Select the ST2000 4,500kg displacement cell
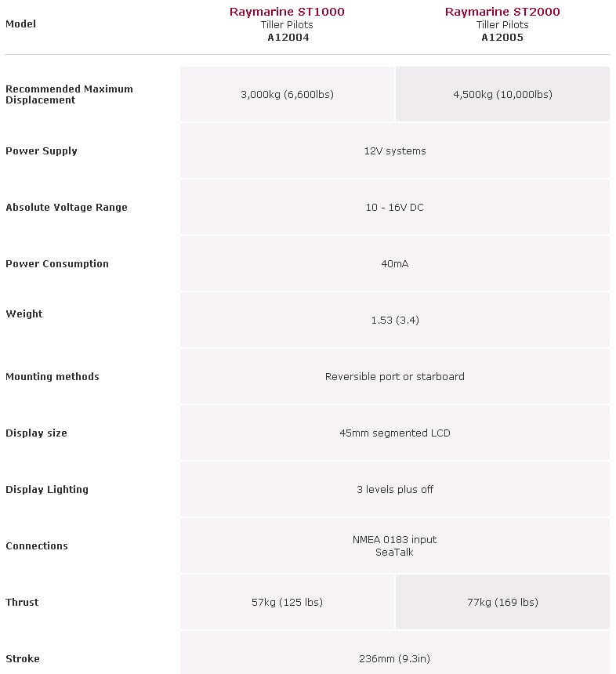The image size is (616, 674). [x=502, y=95]
